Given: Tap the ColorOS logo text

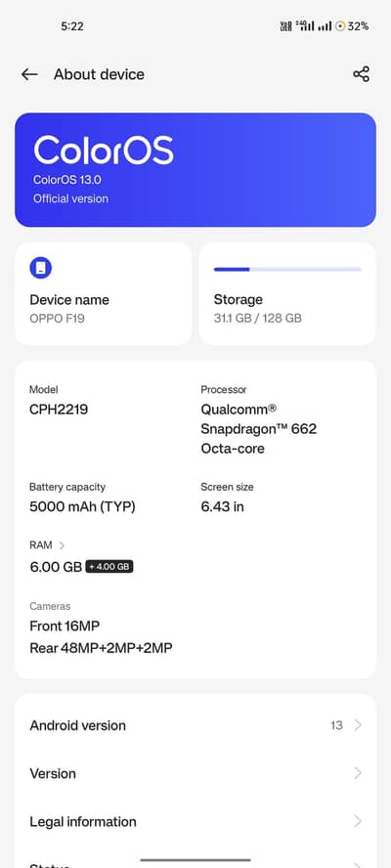Looking at the screenshot, I should [104, 150].
